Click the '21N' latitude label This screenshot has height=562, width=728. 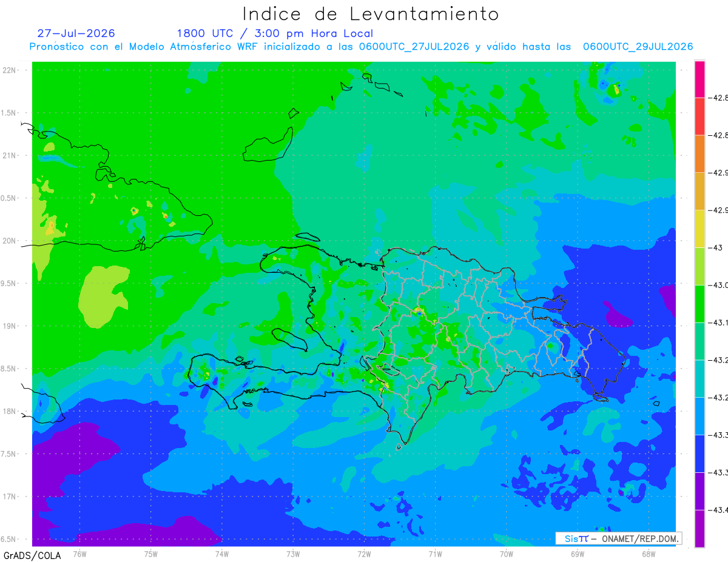(9, 156)
